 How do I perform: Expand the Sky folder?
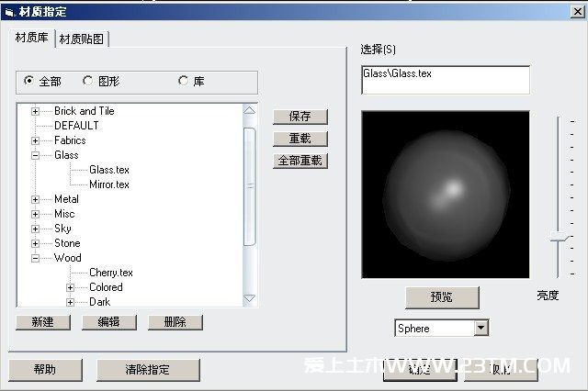click(35, 229)
